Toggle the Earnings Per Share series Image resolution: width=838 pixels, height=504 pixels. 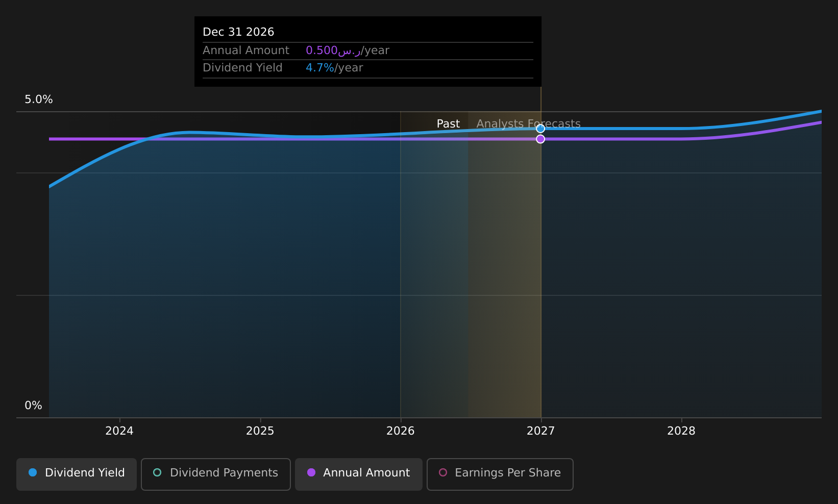click(500, 474)
